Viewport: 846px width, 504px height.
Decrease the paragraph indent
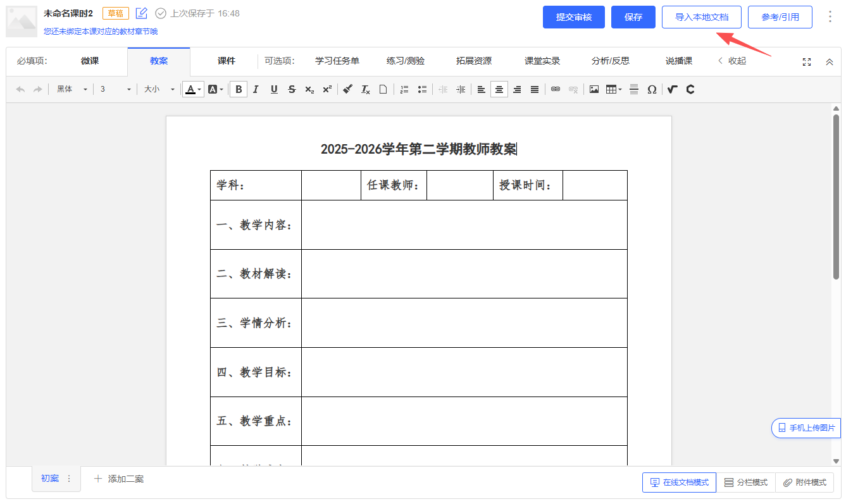pyautogui.click(x=443, y=90)
